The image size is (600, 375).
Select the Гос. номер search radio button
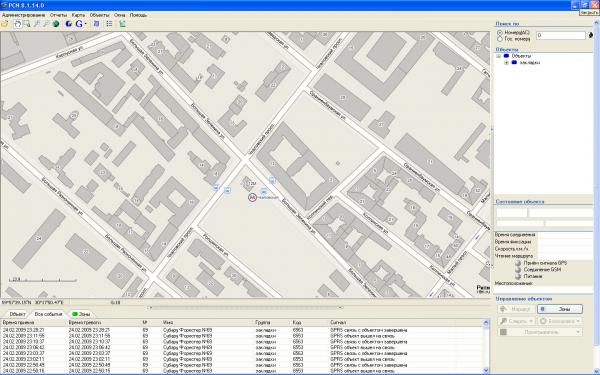coord(499,39)
